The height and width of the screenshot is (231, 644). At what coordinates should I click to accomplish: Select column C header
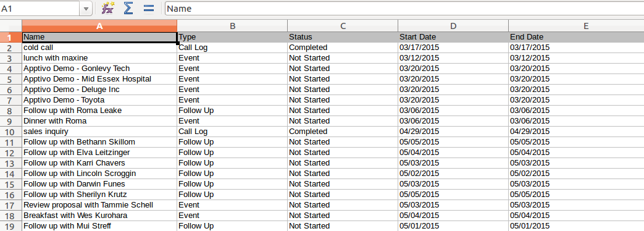(343, 26)
